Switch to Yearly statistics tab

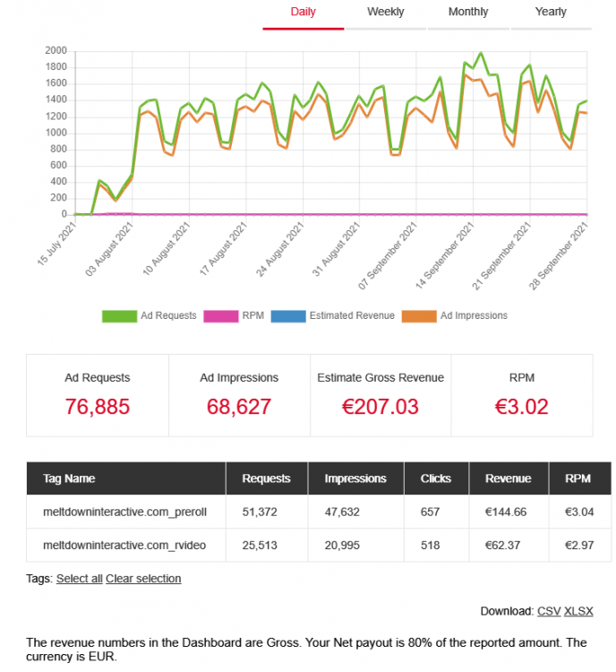[551, 13]
